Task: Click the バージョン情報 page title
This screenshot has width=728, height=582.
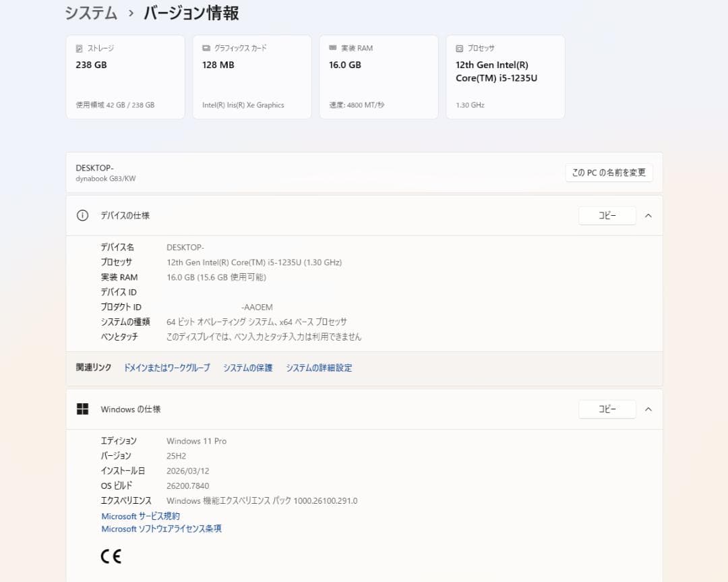Action: pos(191,13)
